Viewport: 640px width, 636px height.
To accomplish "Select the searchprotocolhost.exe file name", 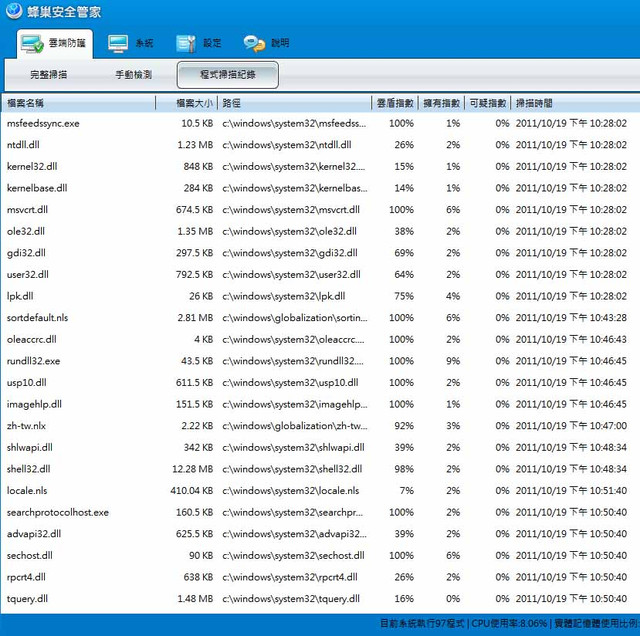I will click(58, 513).
